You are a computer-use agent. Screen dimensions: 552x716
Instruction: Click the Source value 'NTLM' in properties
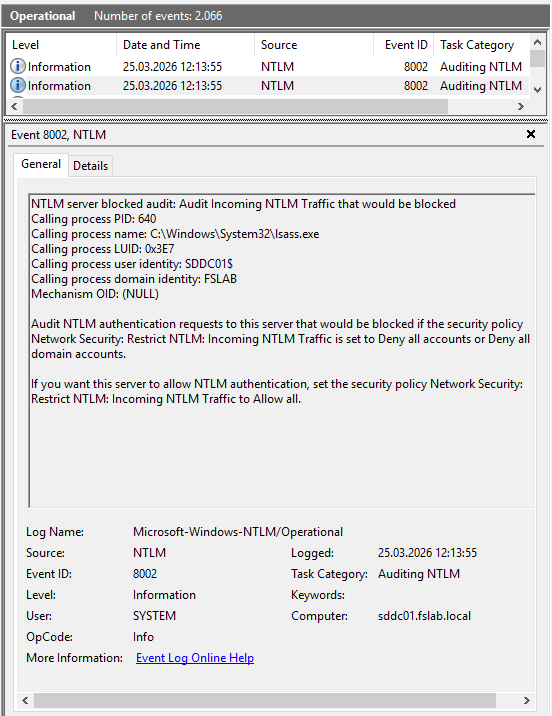[x=150, y=553]
